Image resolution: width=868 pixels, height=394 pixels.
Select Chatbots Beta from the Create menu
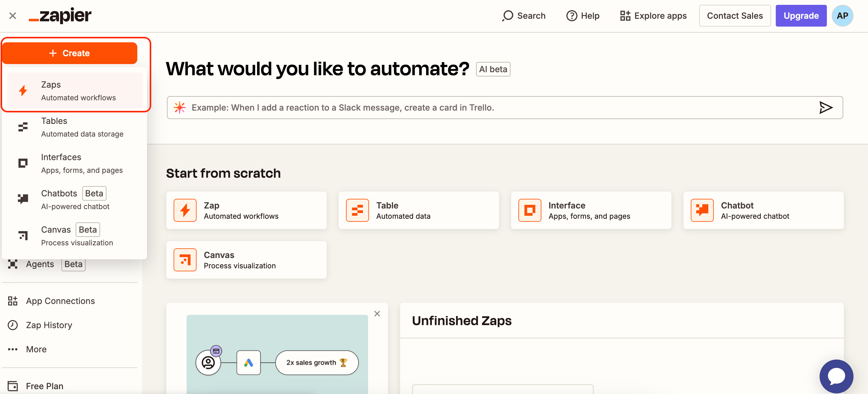[75, 200]
